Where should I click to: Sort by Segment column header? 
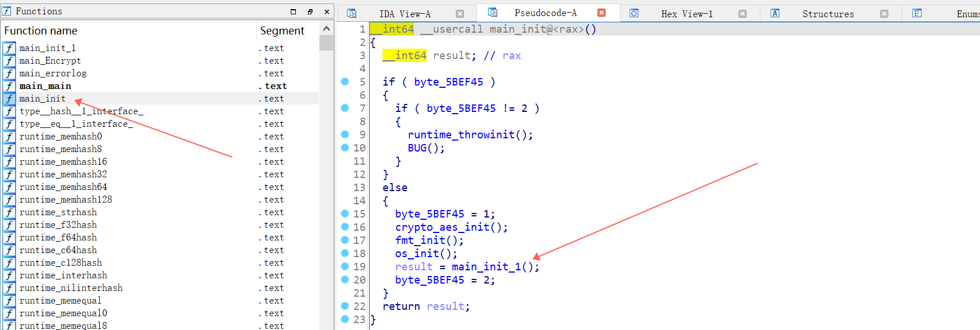[287, 30]
